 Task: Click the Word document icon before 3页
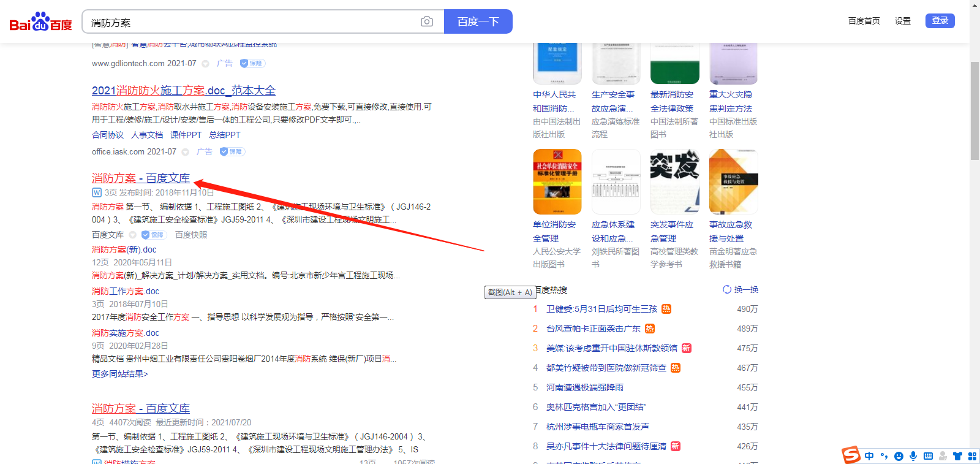(x=97, y=192)
